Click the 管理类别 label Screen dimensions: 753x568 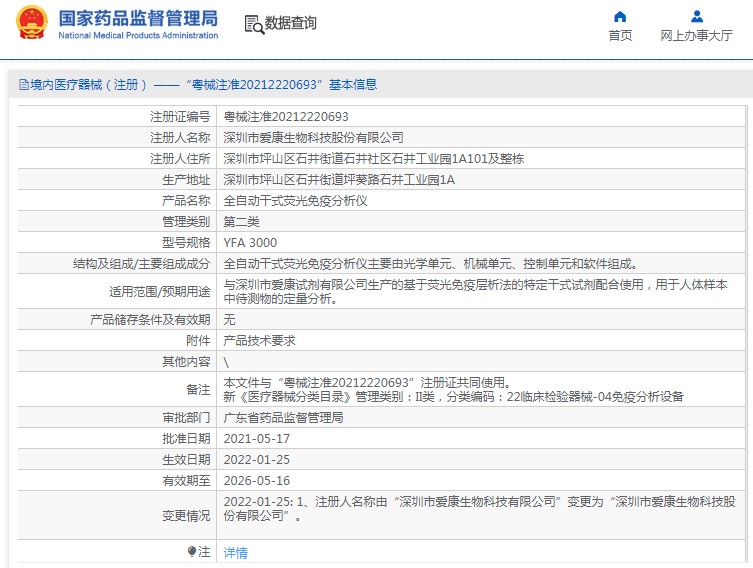(186, 222)
